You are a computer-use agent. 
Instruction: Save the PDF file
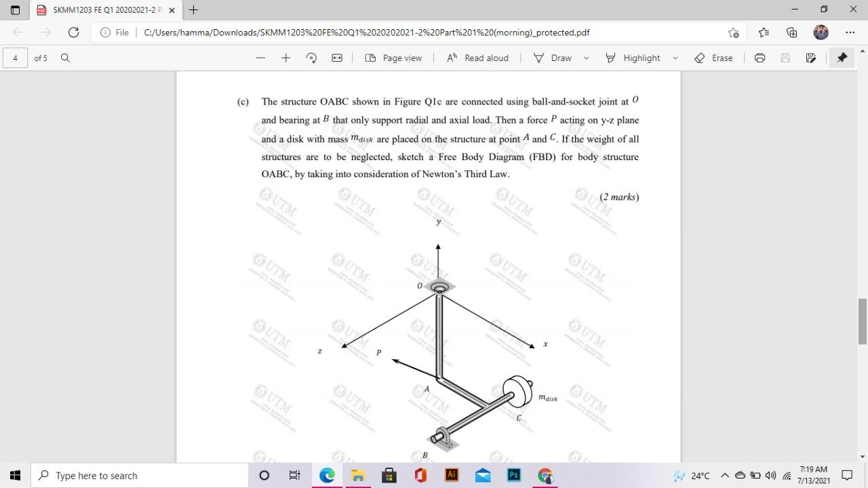click(785, 58)
